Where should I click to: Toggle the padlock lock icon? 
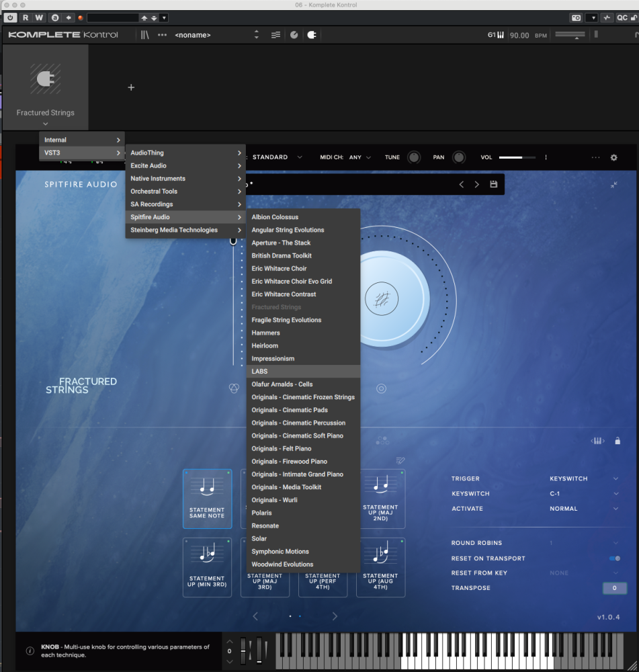(x=617, y=441)
